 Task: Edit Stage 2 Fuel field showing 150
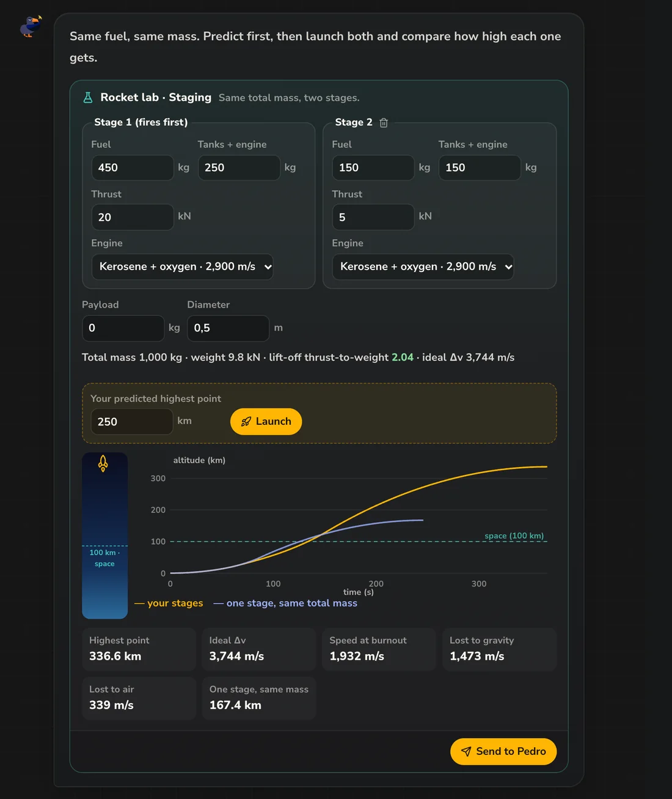[x=373, y=168]
